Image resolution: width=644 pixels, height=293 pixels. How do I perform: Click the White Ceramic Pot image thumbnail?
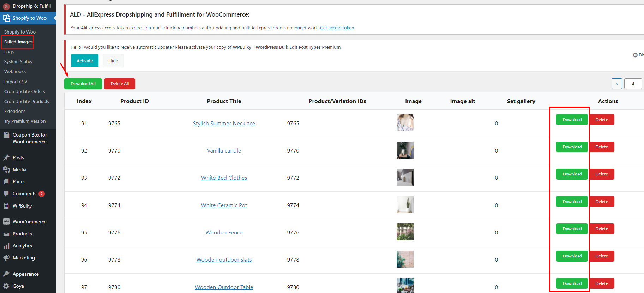pyautogui.click(x=405, y=204)
